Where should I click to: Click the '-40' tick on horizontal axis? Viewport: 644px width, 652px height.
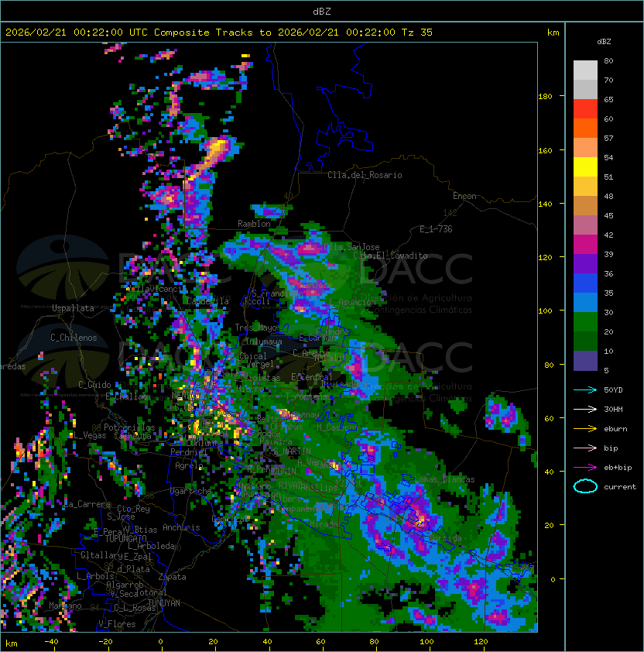pos(51,642)
